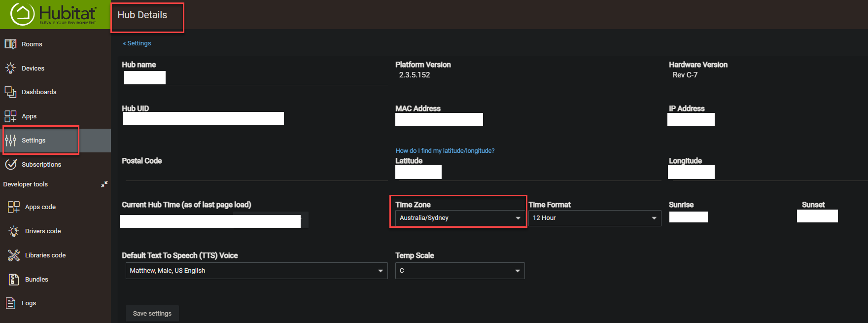Screen dimensions: 868x323
Task: Open Logs page
Action: tap(29, 303)
